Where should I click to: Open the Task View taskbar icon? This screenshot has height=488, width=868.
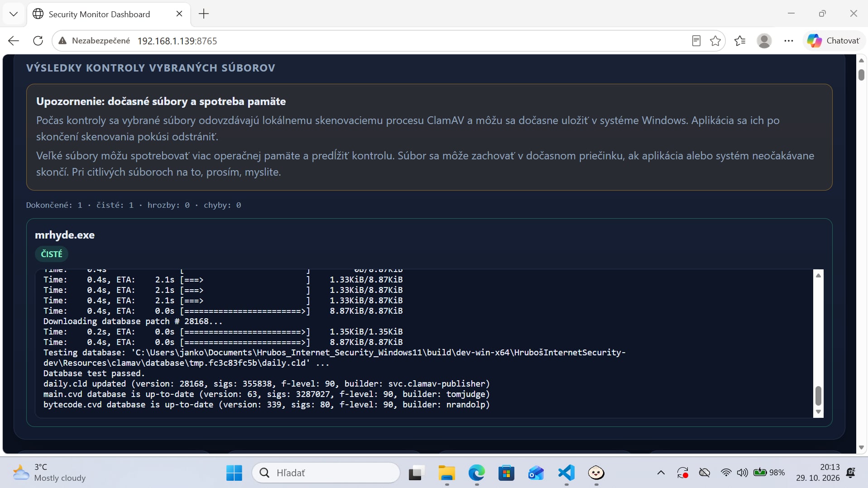416,473
